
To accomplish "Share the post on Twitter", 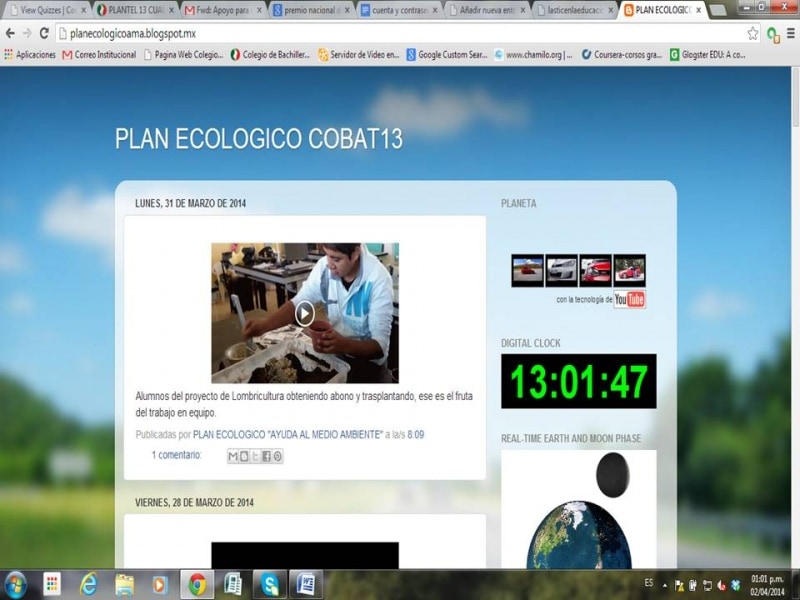I will coord(256,455).
